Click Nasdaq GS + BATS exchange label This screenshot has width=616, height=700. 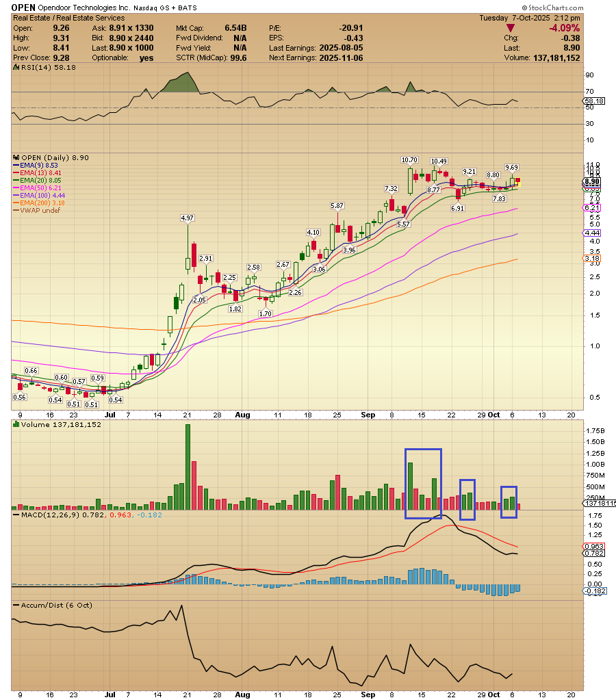(165, 8)
